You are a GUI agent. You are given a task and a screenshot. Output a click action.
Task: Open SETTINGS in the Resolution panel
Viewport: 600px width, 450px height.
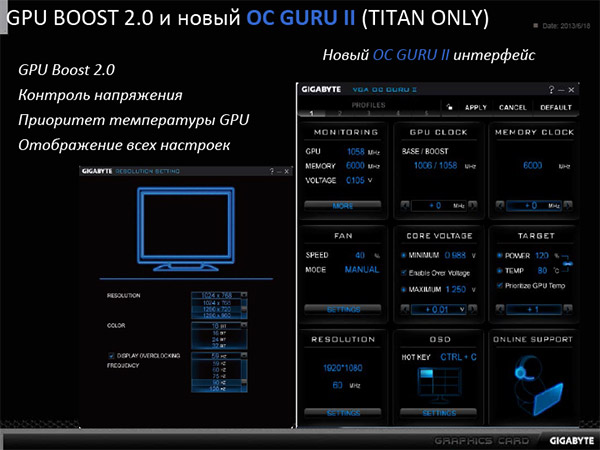(x=342, y=413)
